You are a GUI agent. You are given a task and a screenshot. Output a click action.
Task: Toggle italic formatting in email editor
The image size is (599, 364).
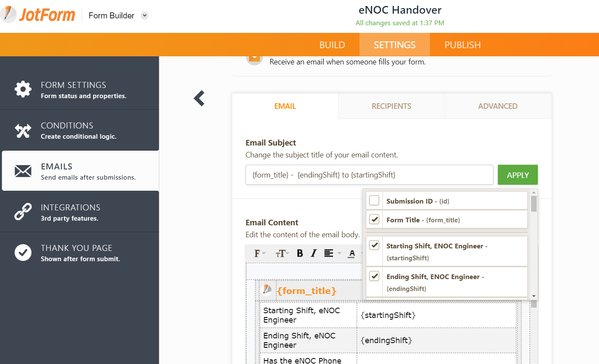(314, 253)
